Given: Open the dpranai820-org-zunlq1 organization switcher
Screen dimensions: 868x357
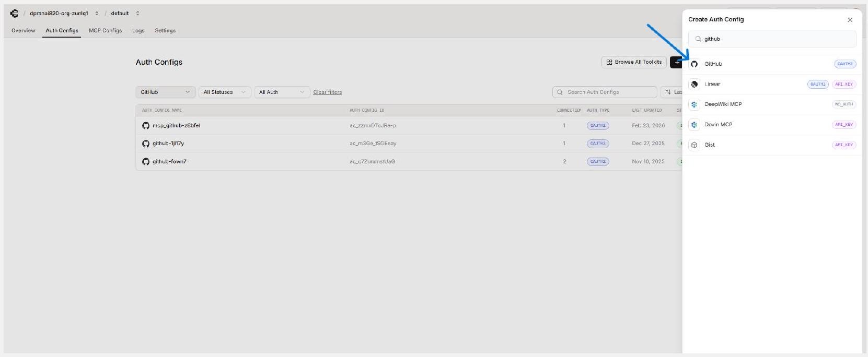Looking at the screenshot, I should pos(64,13).
